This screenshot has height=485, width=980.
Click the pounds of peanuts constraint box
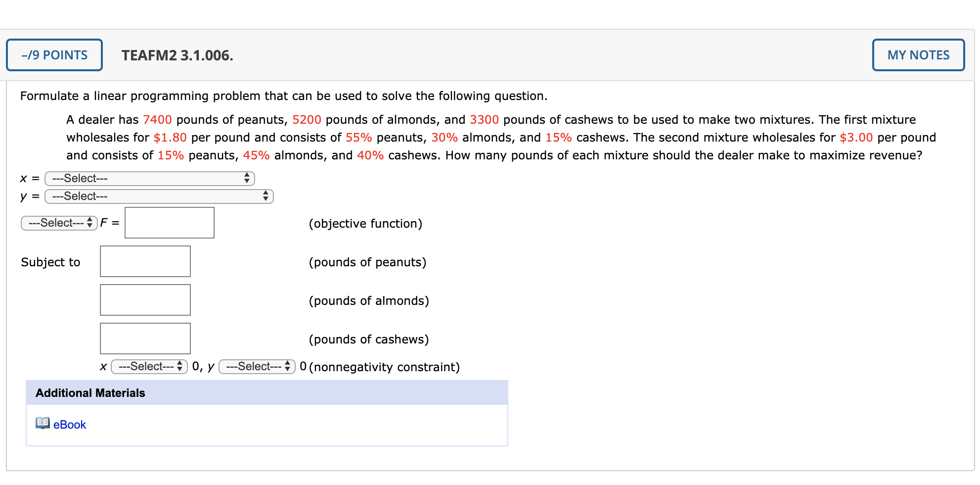(145, 261)
